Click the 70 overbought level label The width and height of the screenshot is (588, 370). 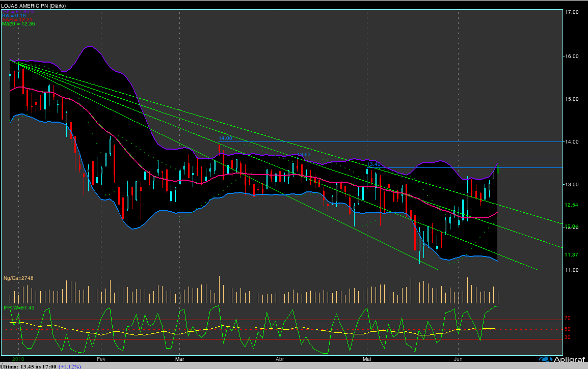(x=568, y=318)
